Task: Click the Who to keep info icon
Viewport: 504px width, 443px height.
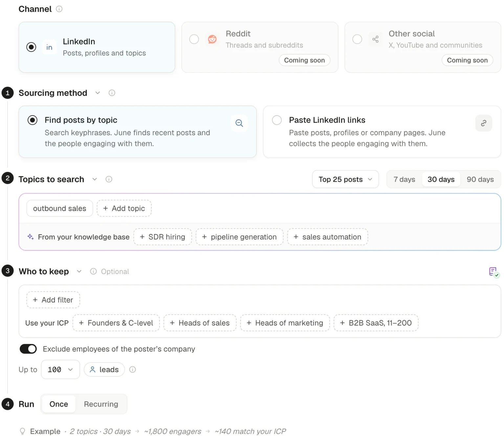Action: coord(94,271)
